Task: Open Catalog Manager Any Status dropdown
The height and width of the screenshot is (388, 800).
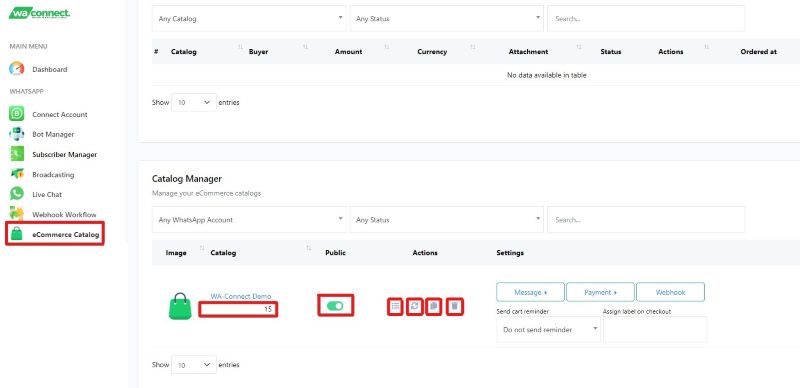Action: pyautogui.click(x=446, y=220)
